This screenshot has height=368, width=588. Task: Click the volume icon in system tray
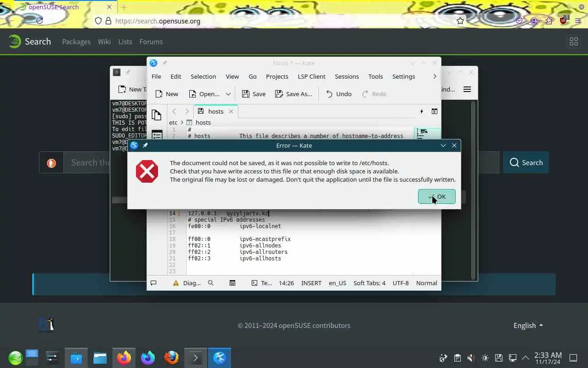point(471,358)
